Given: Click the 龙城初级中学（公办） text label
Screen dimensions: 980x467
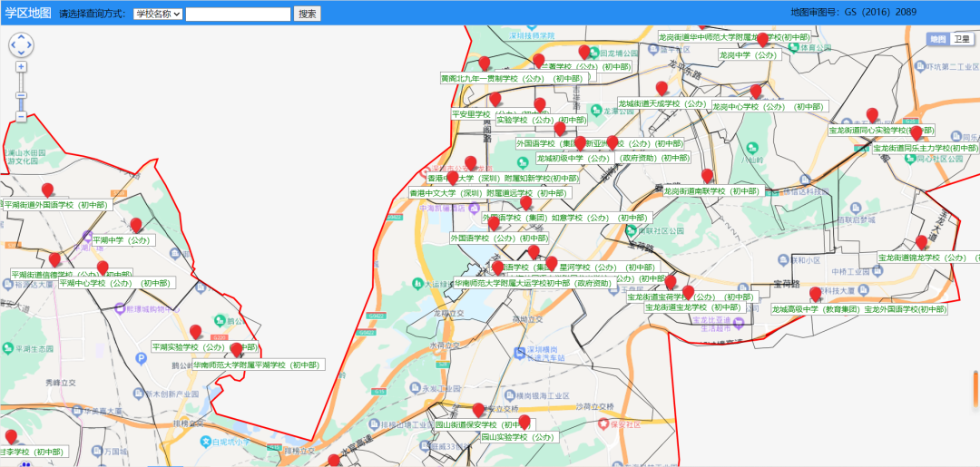Looking at the screenshot, I should [573, 159].
